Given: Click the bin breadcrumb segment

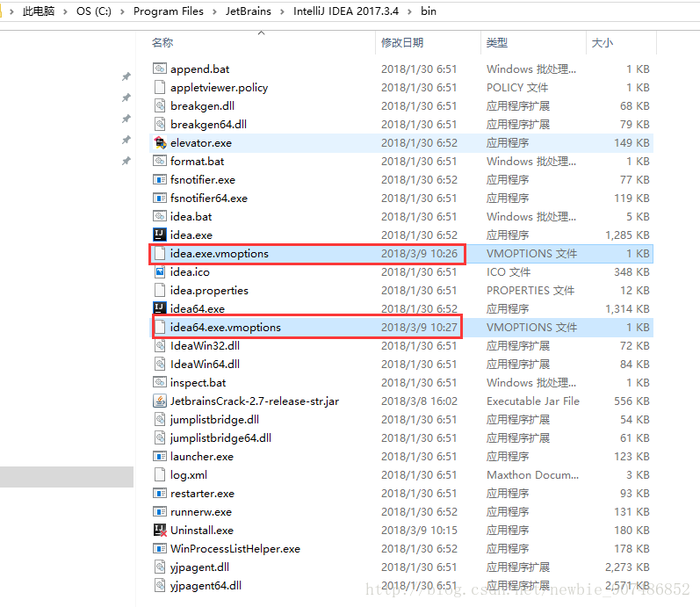Looking at the screenshot, I should [429, 11].
